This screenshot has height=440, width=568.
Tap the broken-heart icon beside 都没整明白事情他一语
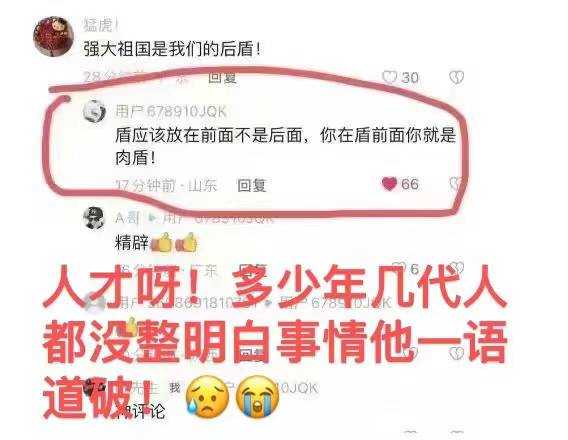pos(457,353)
